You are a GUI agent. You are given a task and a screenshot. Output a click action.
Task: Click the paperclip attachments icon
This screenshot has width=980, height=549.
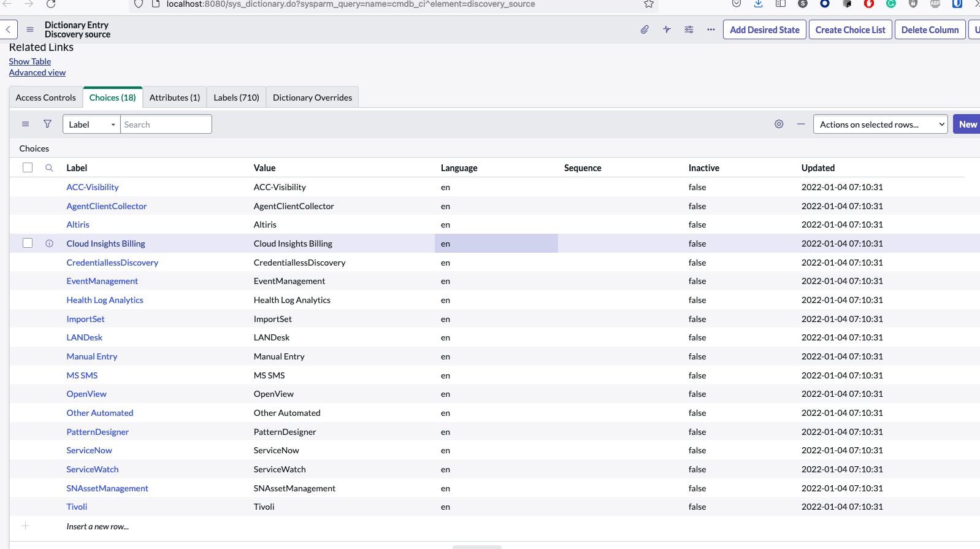[645, 29]
